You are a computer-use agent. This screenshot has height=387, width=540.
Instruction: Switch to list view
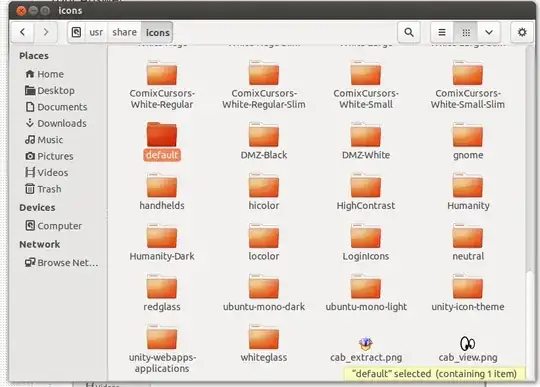[442, 32]
